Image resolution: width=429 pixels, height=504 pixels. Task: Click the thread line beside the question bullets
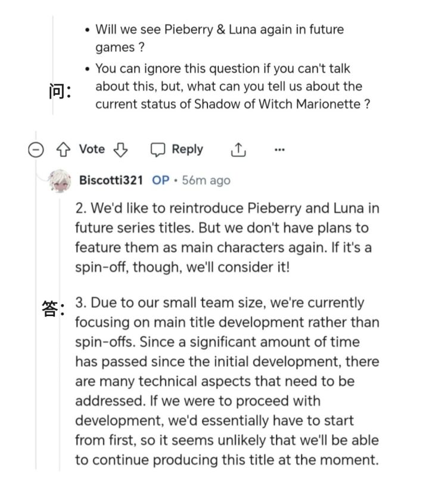tap(52, 66)
